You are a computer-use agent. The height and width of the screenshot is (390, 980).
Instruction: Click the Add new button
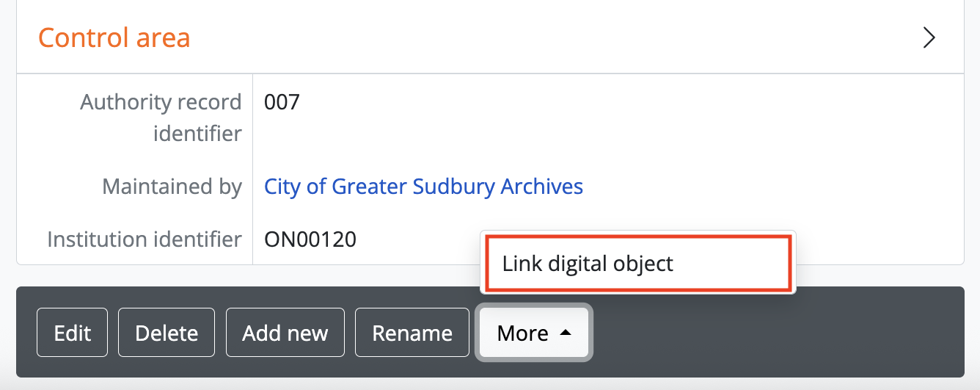coord(285,333)
